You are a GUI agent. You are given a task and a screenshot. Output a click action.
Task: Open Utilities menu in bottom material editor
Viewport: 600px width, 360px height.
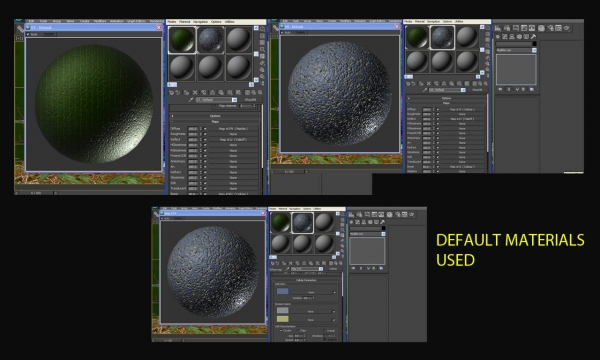coord(317,209)
